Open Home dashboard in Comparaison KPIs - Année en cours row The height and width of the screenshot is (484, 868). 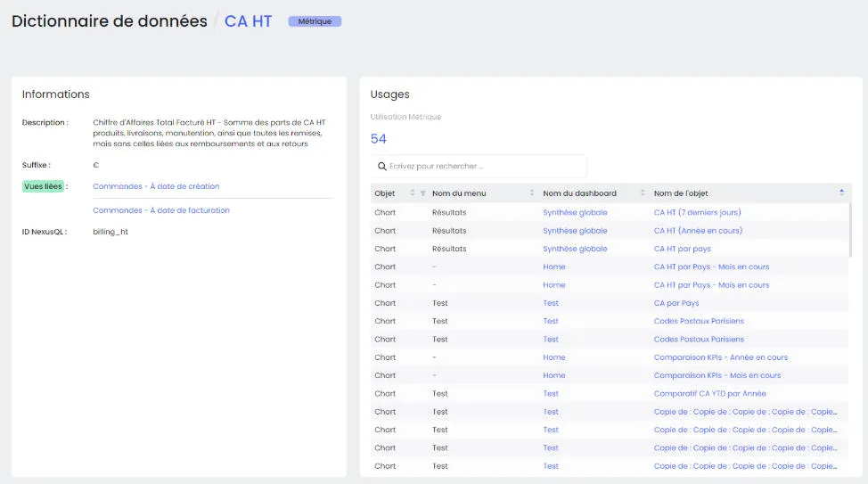(x=554, y=357)
